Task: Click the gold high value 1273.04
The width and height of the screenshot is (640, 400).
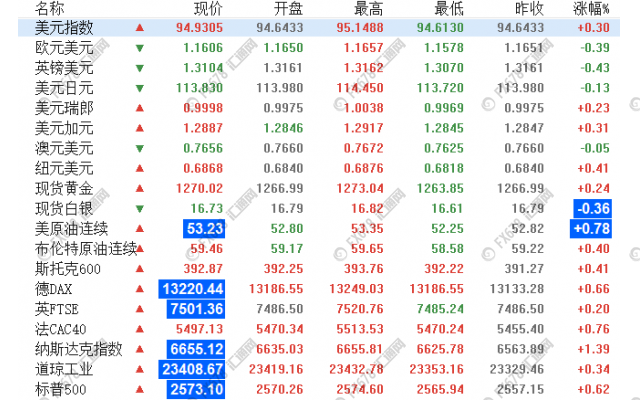Action: [x=360, y=189]
